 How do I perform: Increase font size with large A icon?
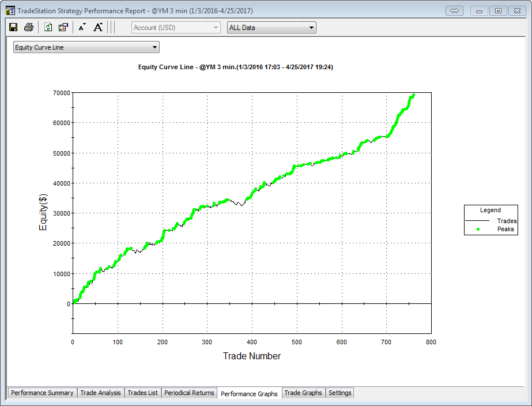coord(98,27)
